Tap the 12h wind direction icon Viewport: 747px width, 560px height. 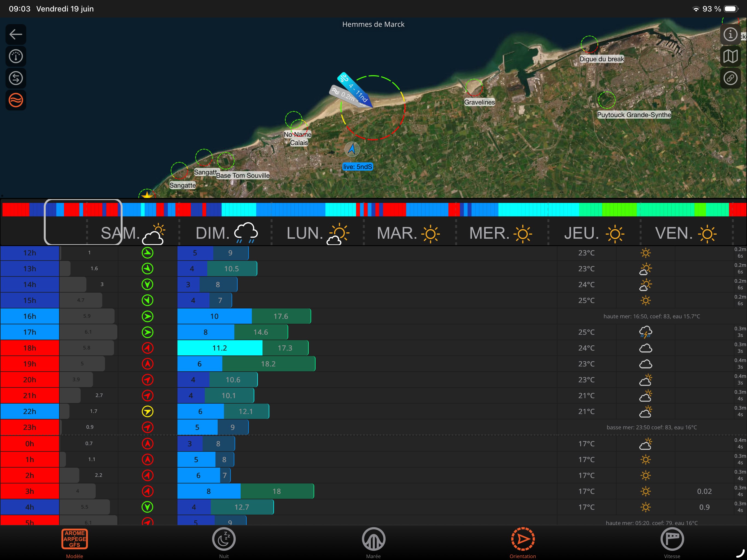pyautogui.click(x=147, y=253)
